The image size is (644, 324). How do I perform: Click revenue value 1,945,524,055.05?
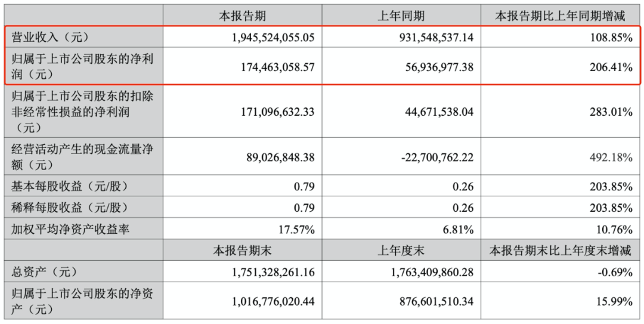coord(271,38)
